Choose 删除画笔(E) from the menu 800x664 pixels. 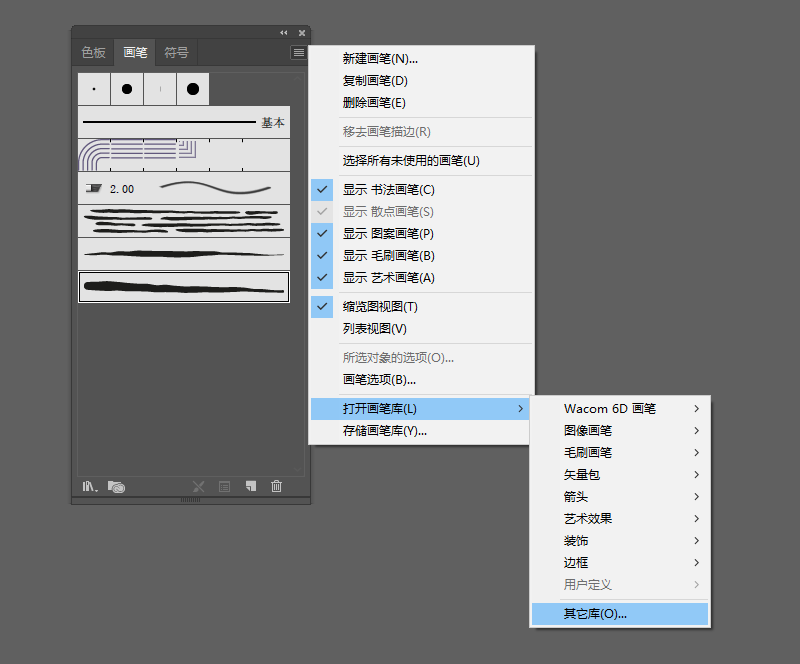click(x=421, y=103)
